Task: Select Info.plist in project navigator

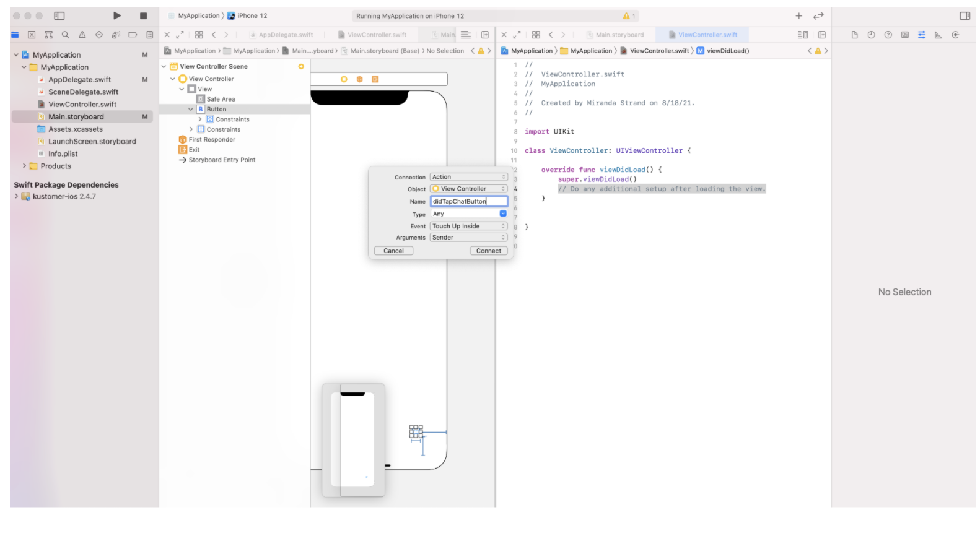Action: pyautogui.click(x=63, y=153)
